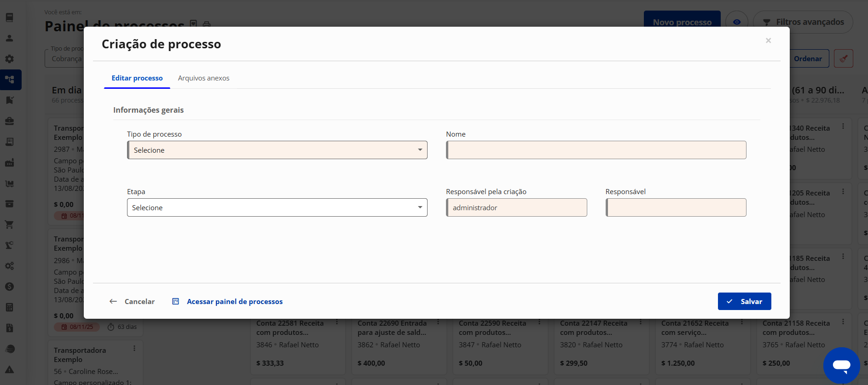868x385 pixels.
Task: Open the briefcase sidebar icon
Action: point(9,121)
